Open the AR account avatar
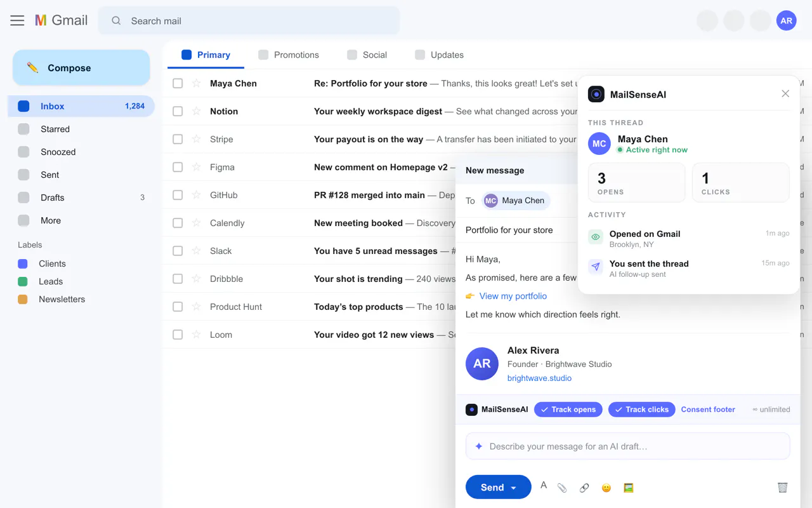Image resolution: width=812 pixels, height=508 pixels. point(786,20)
